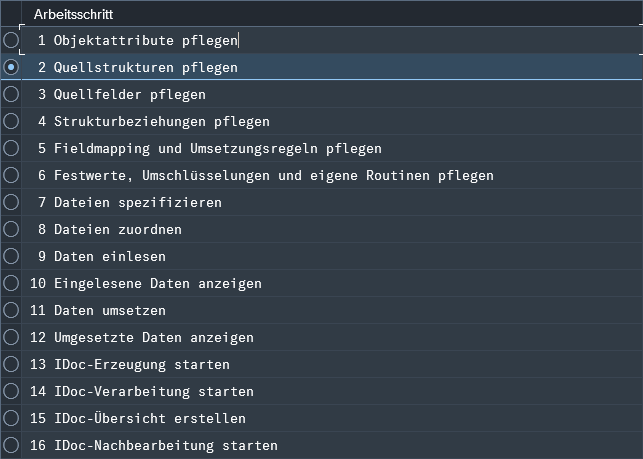Viewport: 643px width, 459px height.
Task: Click text '1 Objektattribute pflegen'
Action: click(138, 41)
